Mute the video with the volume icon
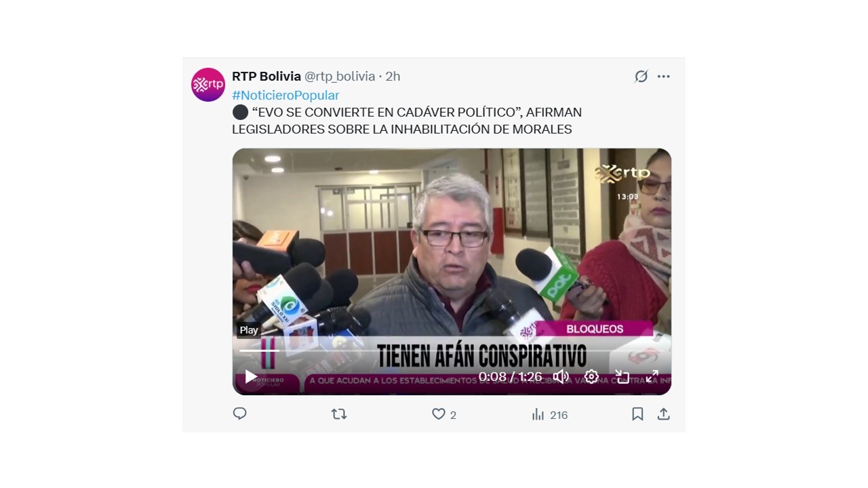This screenshot has width=868, height=488. point(561,376)
